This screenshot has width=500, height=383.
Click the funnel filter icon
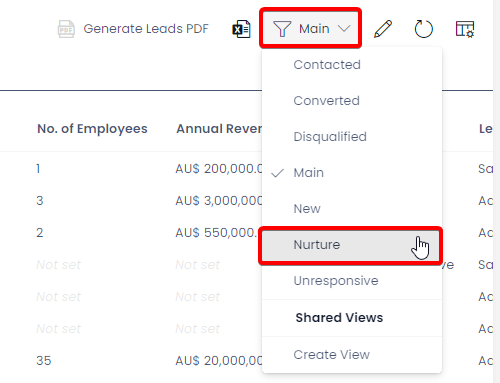click(x=282, y=29)
